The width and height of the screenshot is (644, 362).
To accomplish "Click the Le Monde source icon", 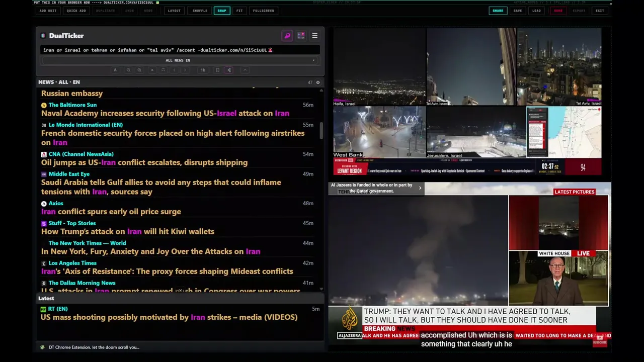I will tap(44, 125).
